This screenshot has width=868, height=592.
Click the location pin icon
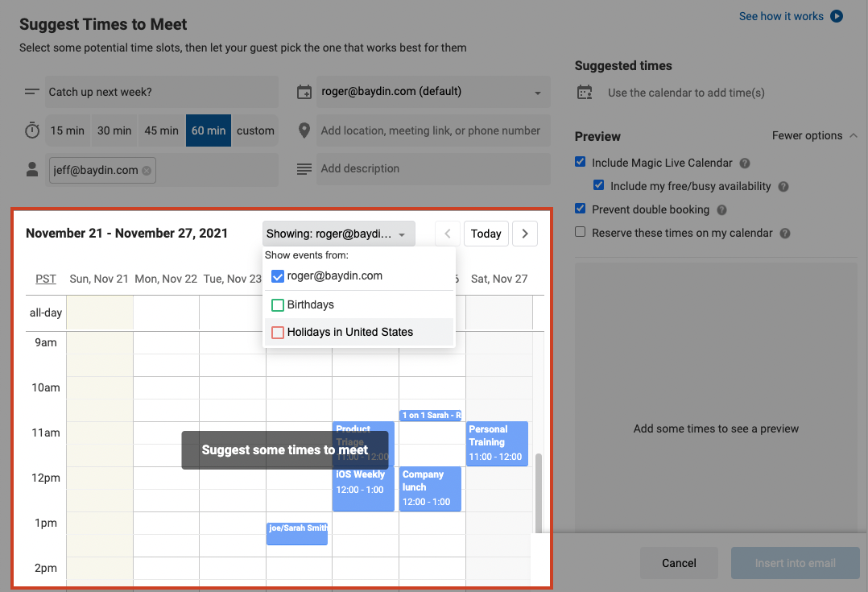coord(304,130)
